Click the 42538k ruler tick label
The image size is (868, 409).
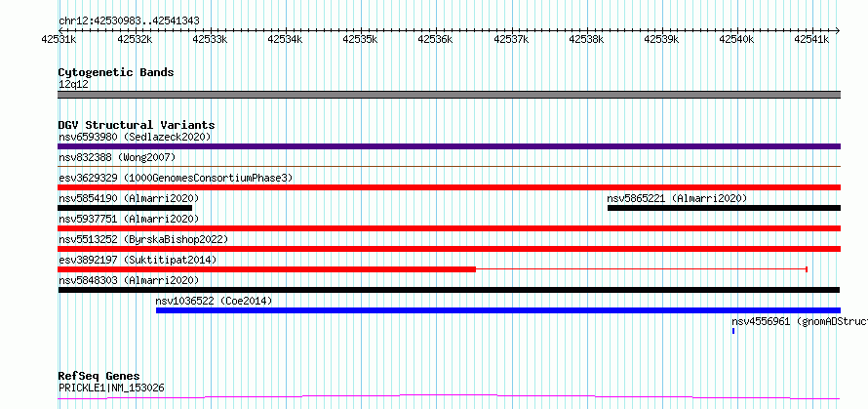click(586, 39)
